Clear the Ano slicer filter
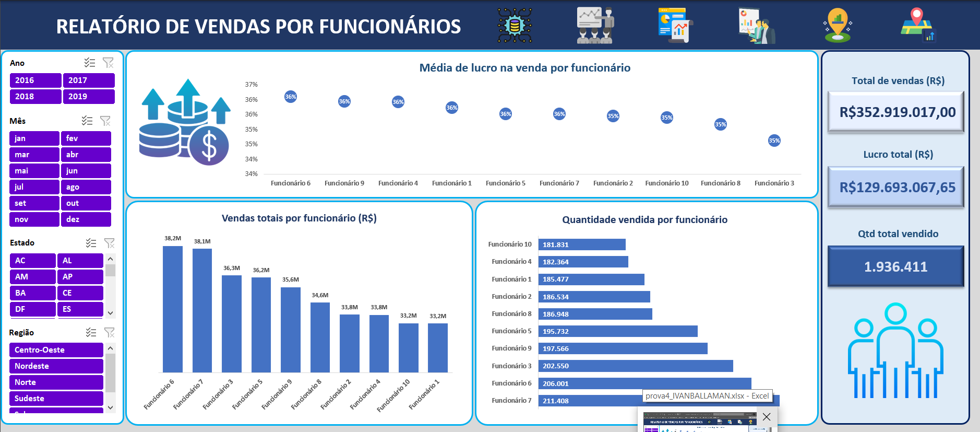Viewport: 980px width, 432px height. [108, 63]
